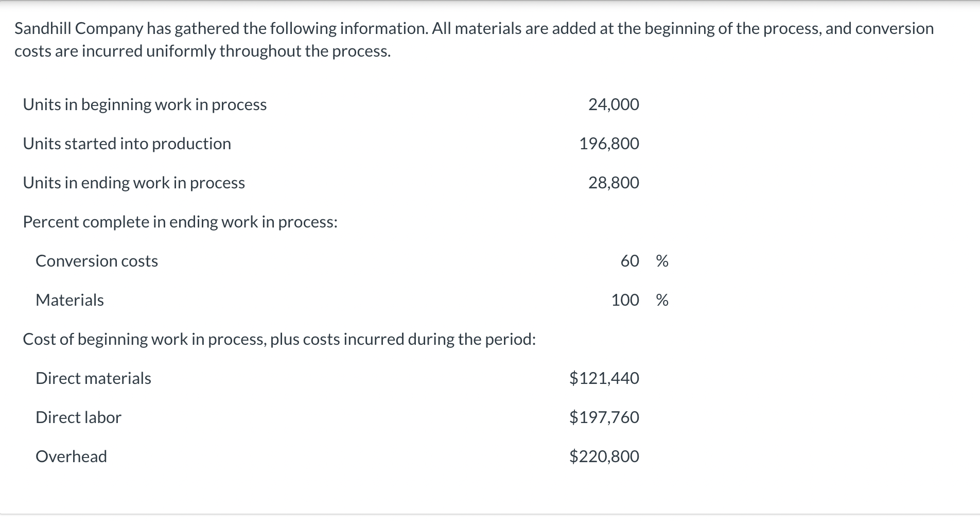Click the Direct materials label
This screenshot has height=527, width=980.
pos(93,378)
